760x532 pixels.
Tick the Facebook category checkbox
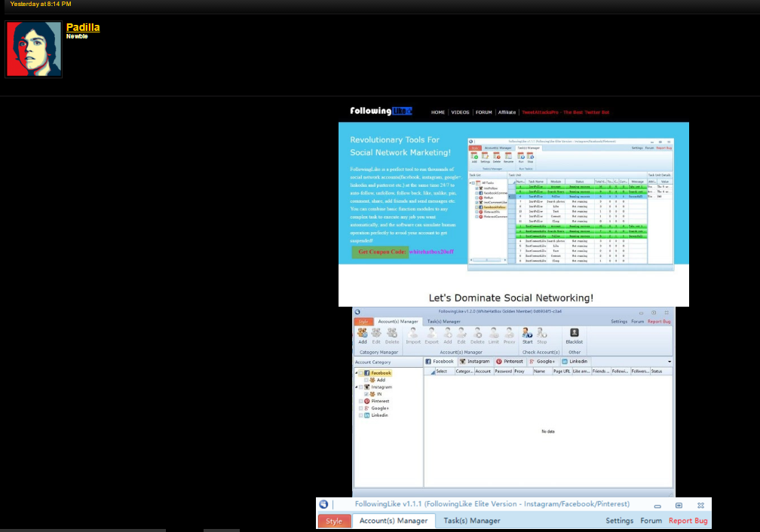(360, 373)
